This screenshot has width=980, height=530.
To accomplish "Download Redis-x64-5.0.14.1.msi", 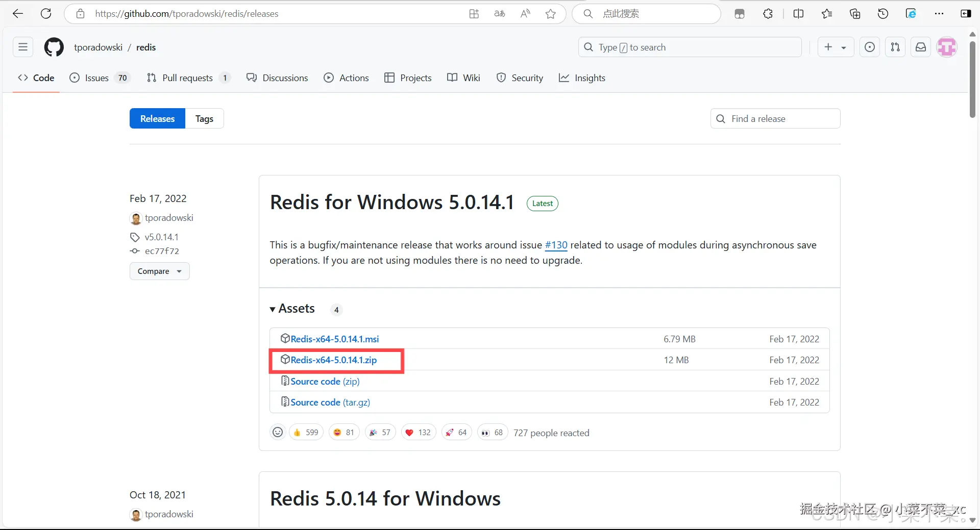I will click(335, 339).
